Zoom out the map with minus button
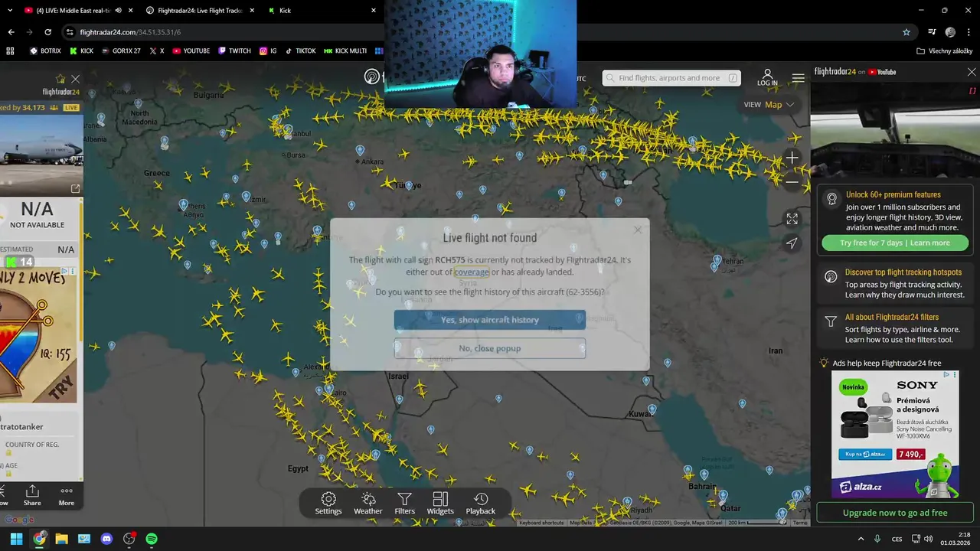 click(x=792, y=182)
